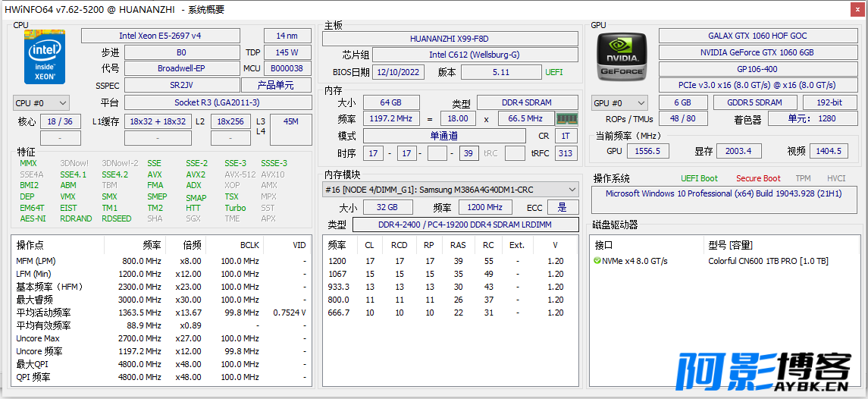Click the Socket R3 (LGA2011-3) field

click(217, 102)
